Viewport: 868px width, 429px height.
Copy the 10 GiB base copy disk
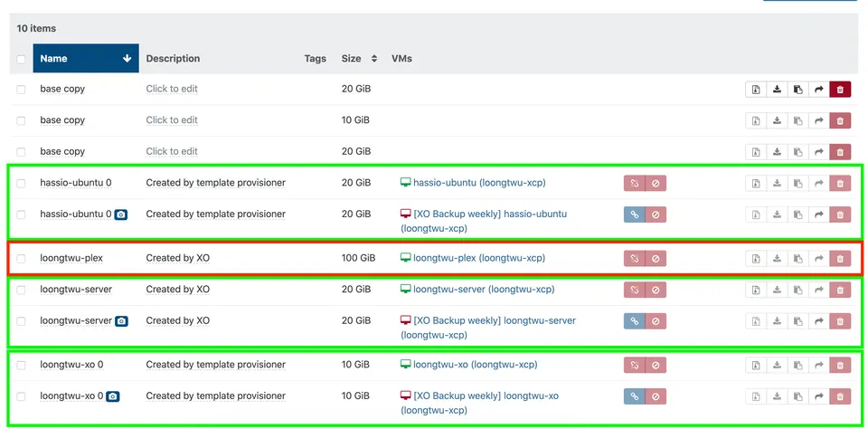coord(797,120)
